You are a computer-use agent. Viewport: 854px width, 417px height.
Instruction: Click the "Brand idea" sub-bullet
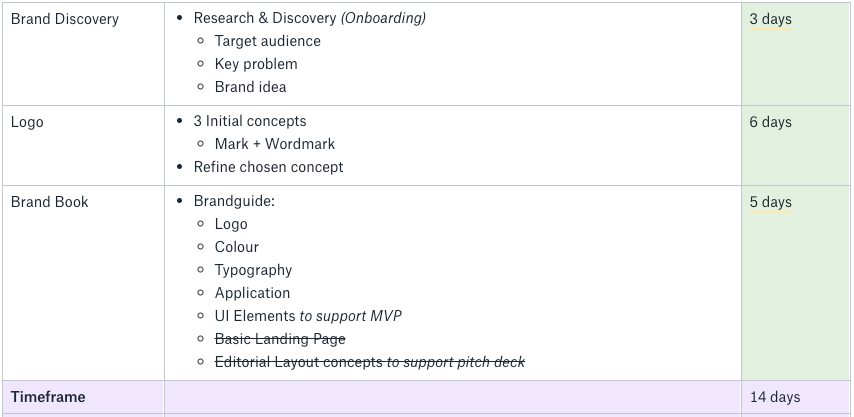pyautogui.click(x=250, y=88)
